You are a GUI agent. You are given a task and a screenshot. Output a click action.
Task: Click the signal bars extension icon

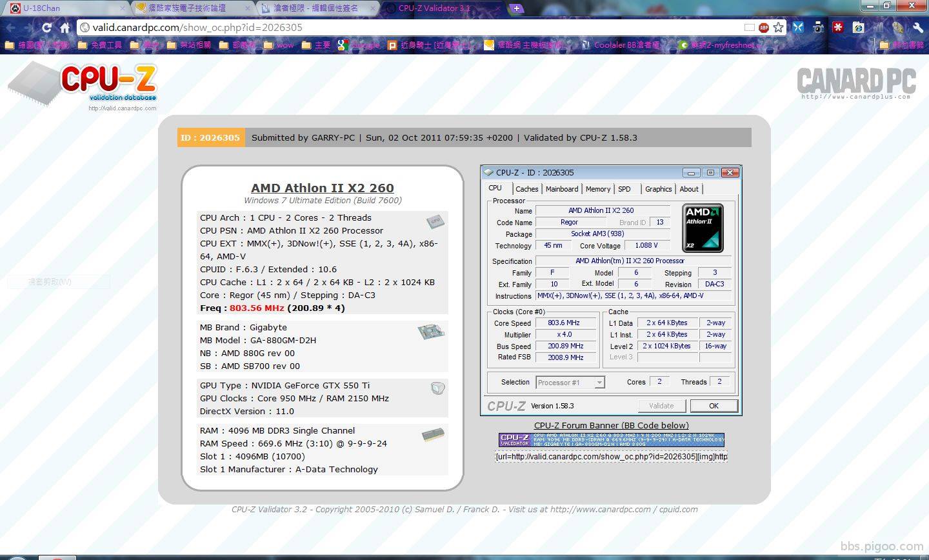tap(878, 28)
